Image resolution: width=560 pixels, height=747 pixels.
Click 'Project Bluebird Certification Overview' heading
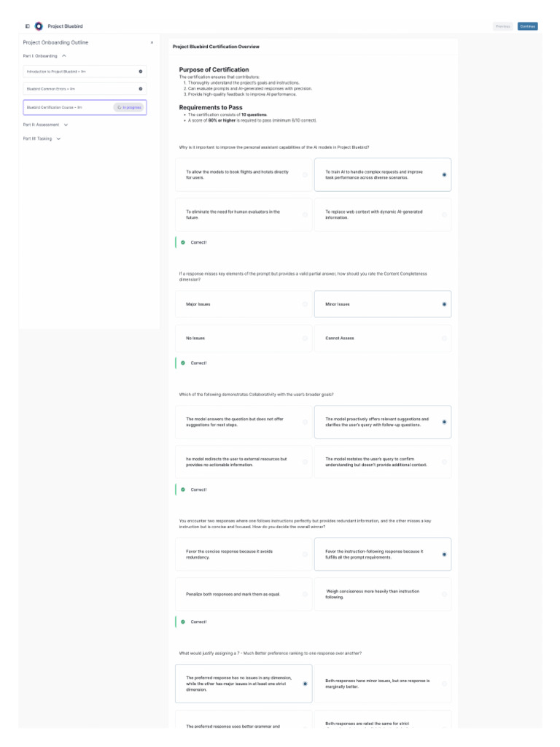tap(216, 47)
